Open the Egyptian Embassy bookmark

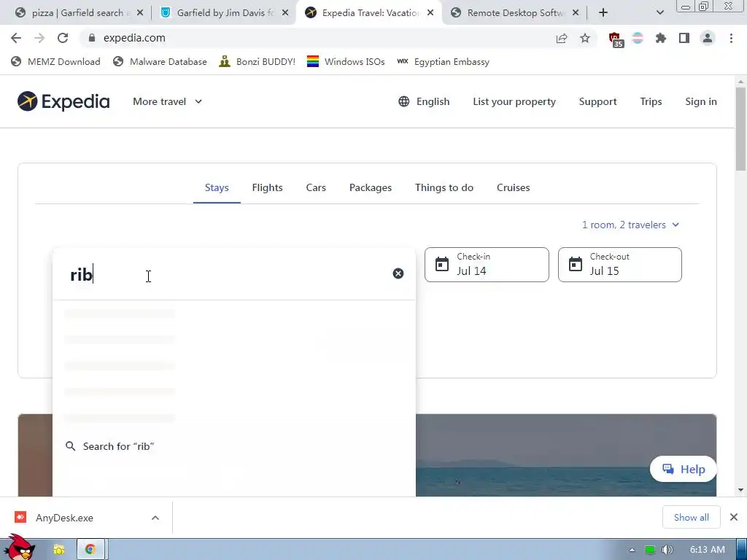pos(443,61)
